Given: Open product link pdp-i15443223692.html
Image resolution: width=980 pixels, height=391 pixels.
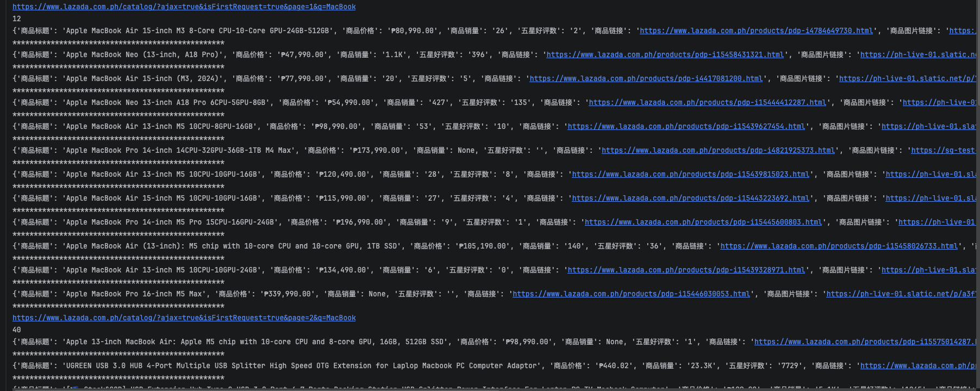Looking at the screenshot, I should (691, 198).
